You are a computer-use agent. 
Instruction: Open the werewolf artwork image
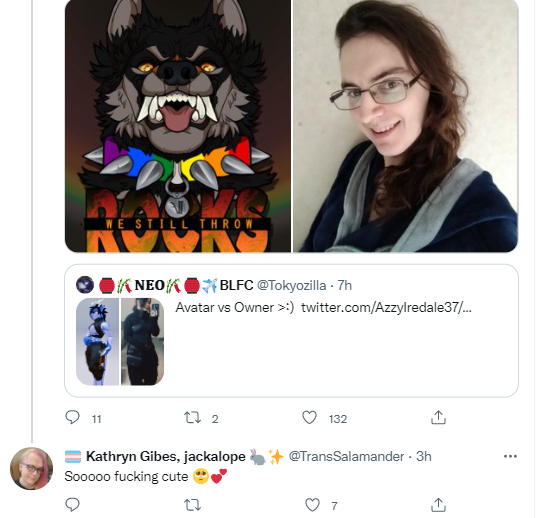[x=178, y=126]
